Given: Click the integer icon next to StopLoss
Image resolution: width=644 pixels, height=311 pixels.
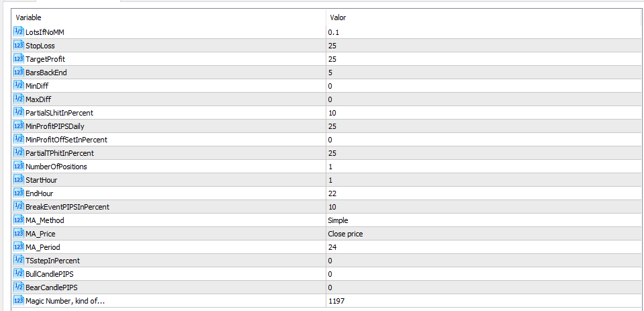Looking at the screenshot, I should (19, 45).
